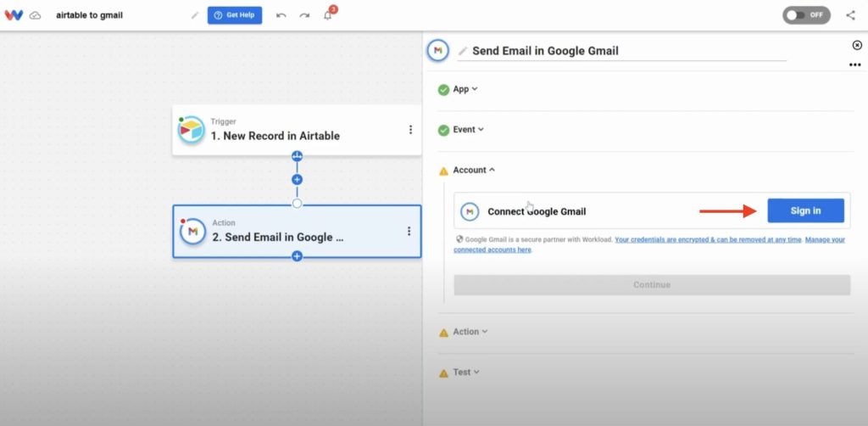This screenshot has height=426, width=868.
Task: Add a step between trigger and action
Action: (x=297, y=180)
